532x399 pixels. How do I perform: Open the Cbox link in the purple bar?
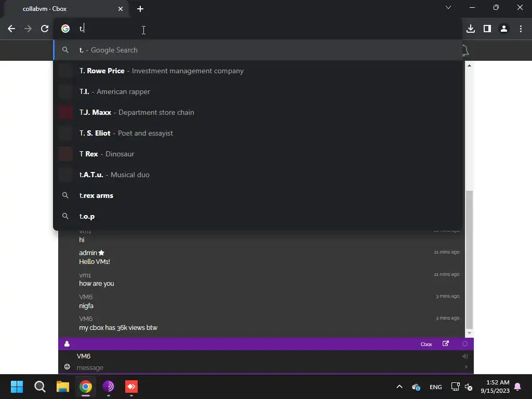(x=426, y=344)
